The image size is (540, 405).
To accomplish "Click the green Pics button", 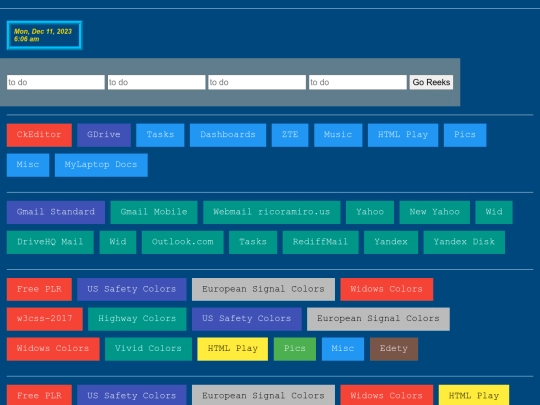I will [295, 349].
